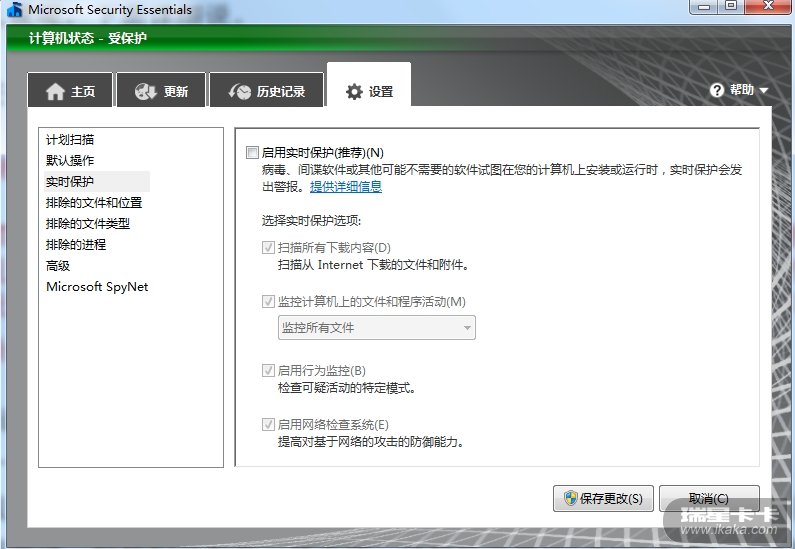This screenshot has width=795, height=549.
Task: Select 默认操作 in settings list
Action: tap(70, 160)
